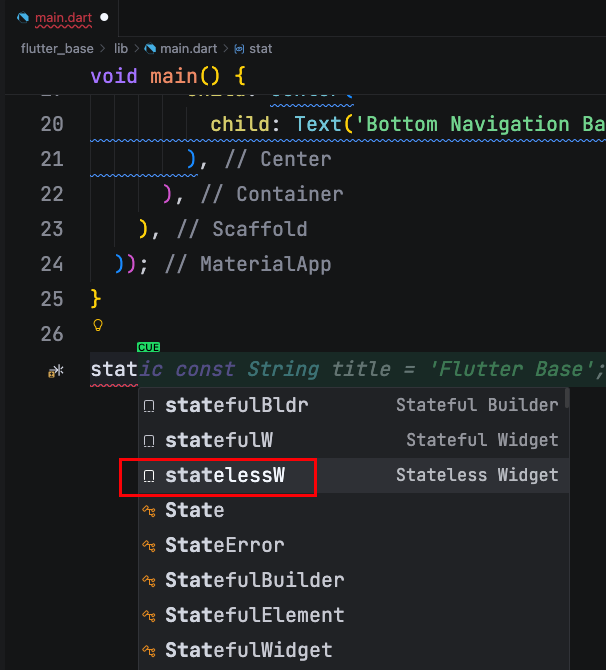Switch to the main.dart editor tab
The image size is (606, 670).
(x=62, y=18)
